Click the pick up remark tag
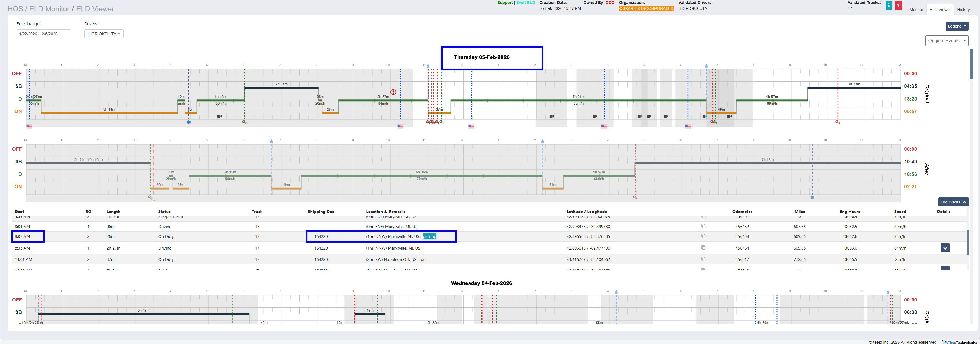Screen dimensions: 980x344 tap(429, 237)
